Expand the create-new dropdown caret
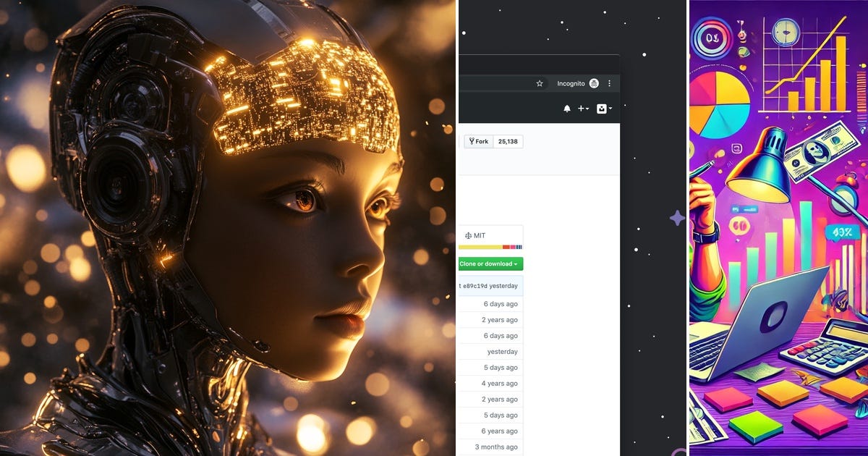The width and height of the screenshot is (868, 456). 587,109
